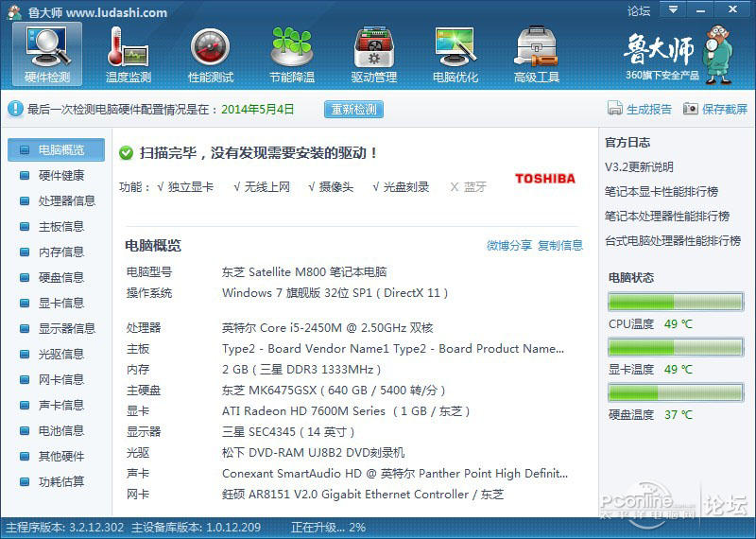Click the Conexant SmartAudio HD sound card text
Image resolution: width=756 pixels, height=539 pixels.
tap(395, 474)
